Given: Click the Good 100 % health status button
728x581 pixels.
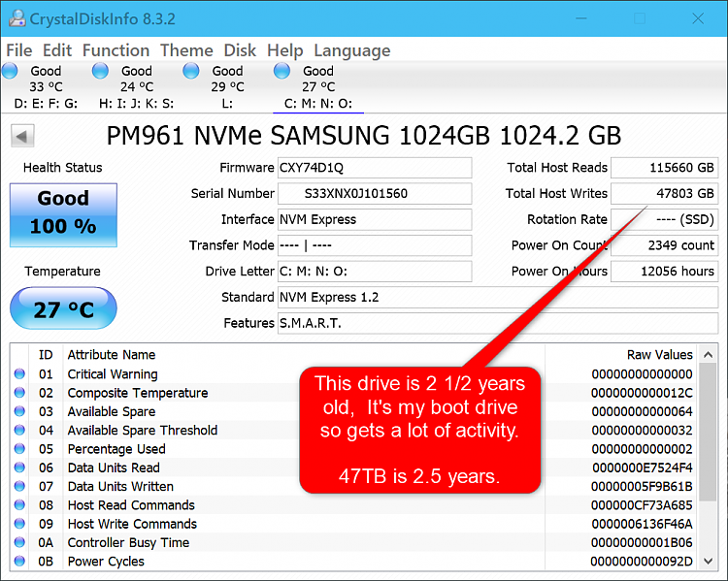Looking at the screenshot, I should [63, 215].
